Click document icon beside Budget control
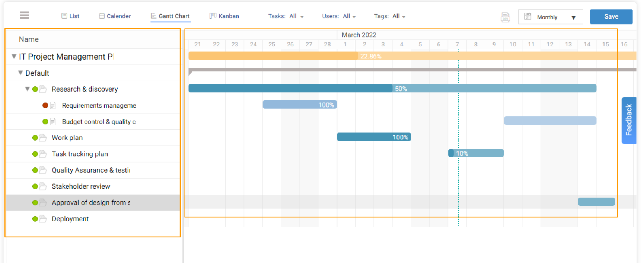Screen dimensions: 644x263 coord(53,122)
